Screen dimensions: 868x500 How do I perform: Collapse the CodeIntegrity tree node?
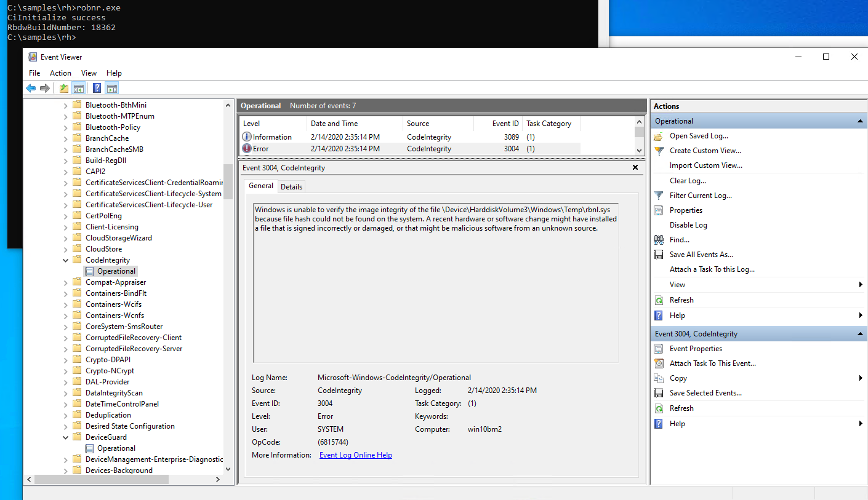(x=65, y=260)
